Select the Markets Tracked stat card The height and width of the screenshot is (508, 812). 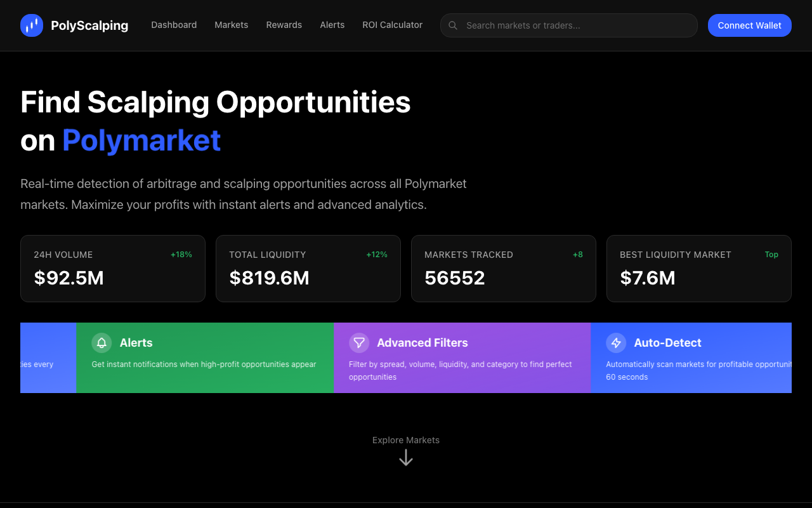point(504,269)
